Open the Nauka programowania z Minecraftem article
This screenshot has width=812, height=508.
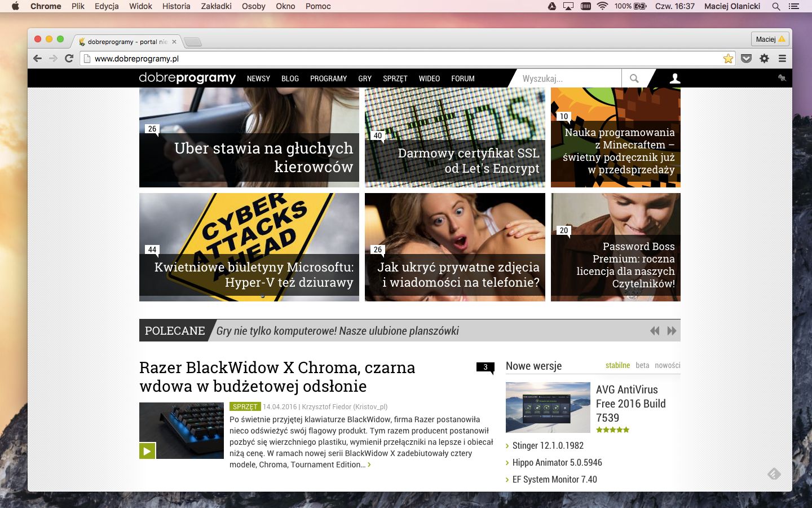[x=616, y=138]
